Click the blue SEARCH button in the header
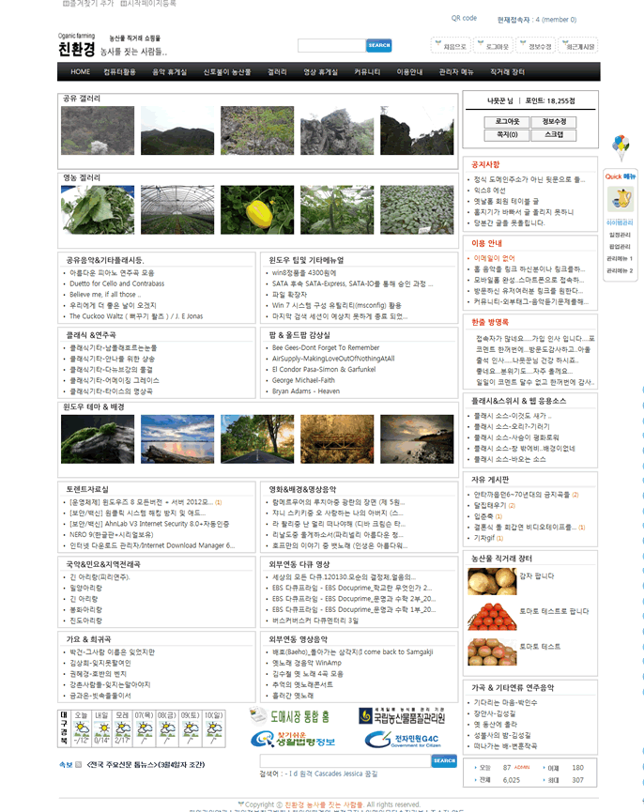 379,45
